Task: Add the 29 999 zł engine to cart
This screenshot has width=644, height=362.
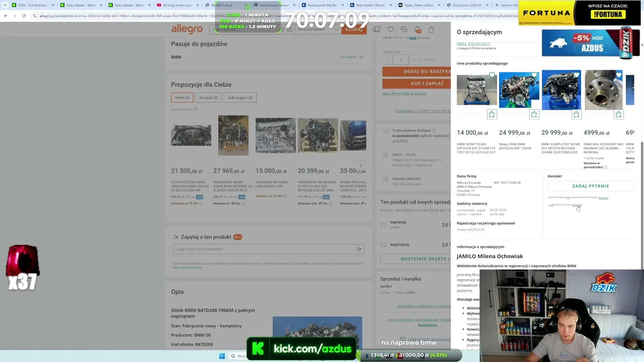Action: pos(577,115)
